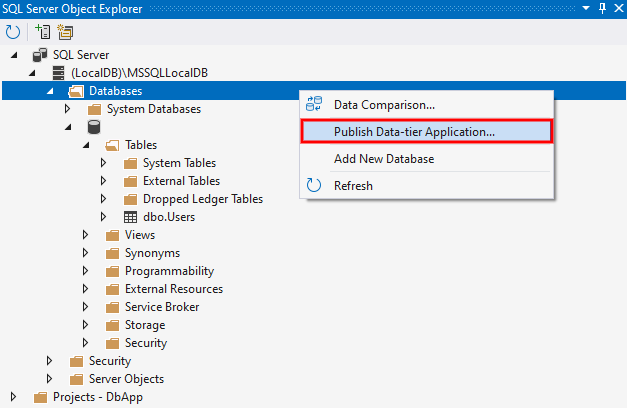Choose Refresh from the context menu

point(427,186)
